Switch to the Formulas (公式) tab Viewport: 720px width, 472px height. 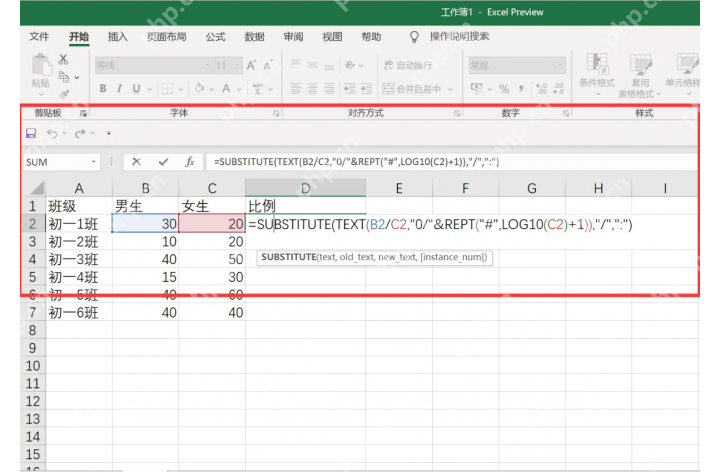tap(215, 37)
